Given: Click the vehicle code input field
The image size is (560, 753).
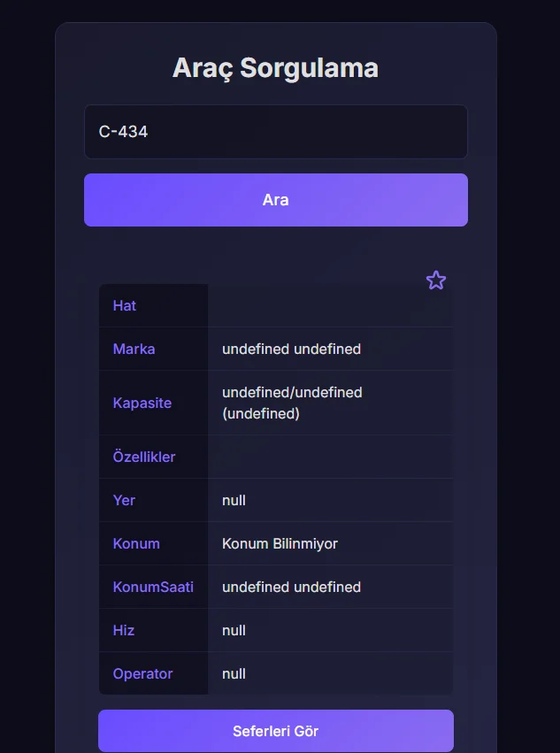Looking at the screenshot, I should (275, 132).
